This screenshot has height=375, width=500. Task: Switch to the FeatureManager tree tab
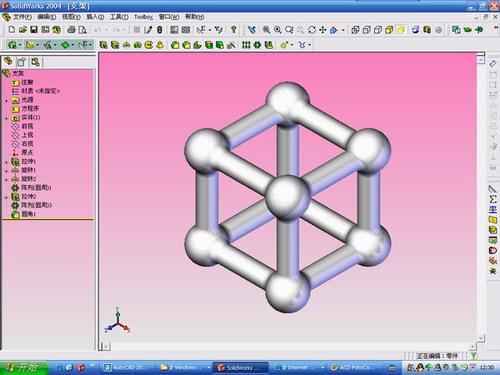coord(9,62)
